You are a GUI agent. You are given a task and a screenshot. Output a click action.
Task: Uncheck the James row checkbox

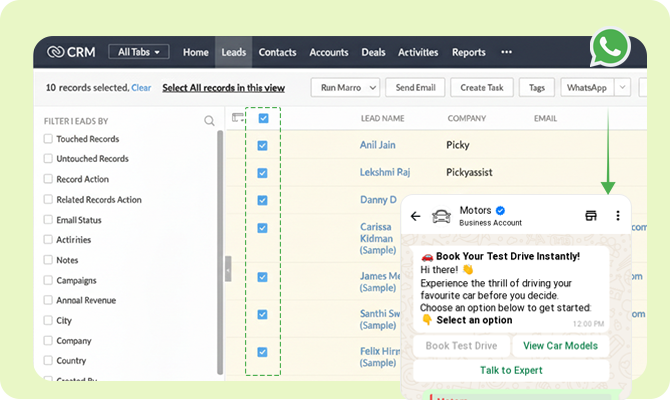click(x=262, y=277)
